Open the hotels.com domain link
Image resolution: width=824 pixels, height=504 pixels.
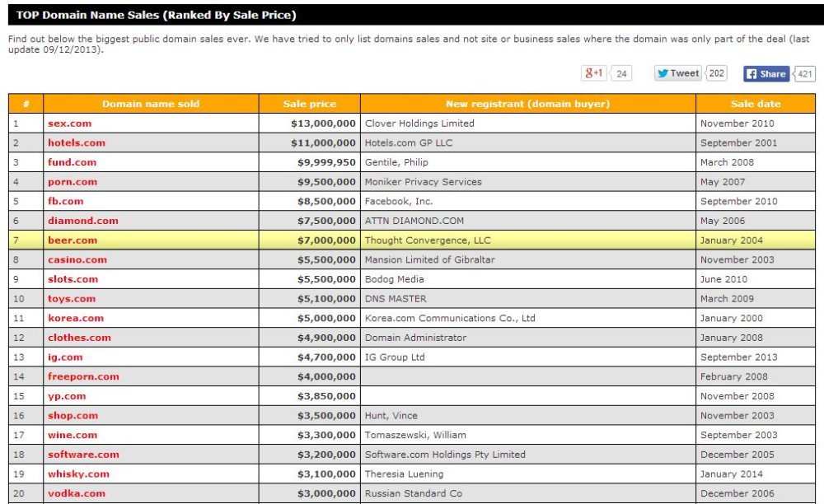(76, 142)
